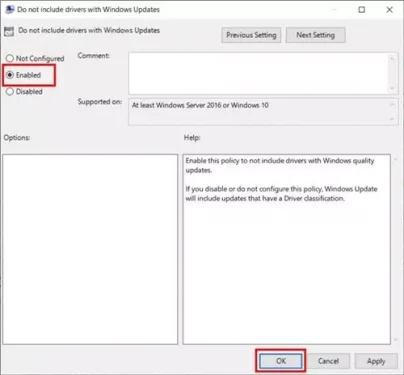Select the Enabled radio option
Image resolution: width=404 pixels, height=375 pixels.
pyautogui.click(x=10, y=75)
